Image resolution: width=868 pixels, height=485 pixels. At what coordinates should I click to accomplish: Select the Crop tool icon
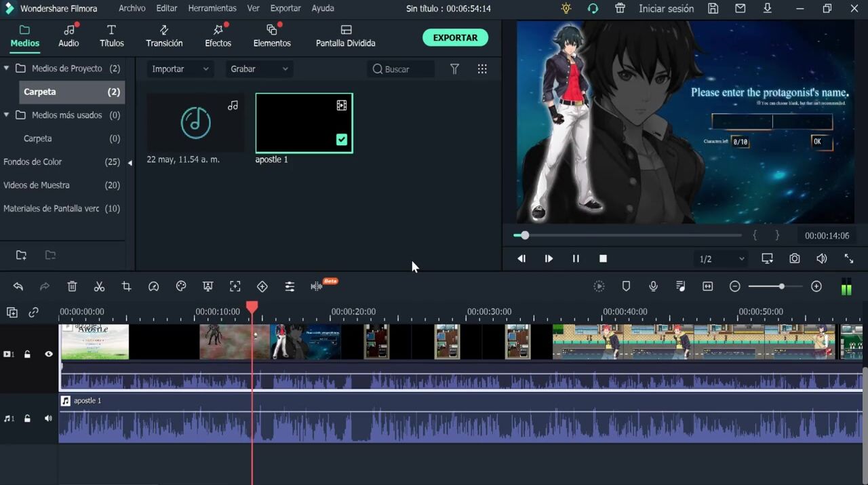point(126,287)
